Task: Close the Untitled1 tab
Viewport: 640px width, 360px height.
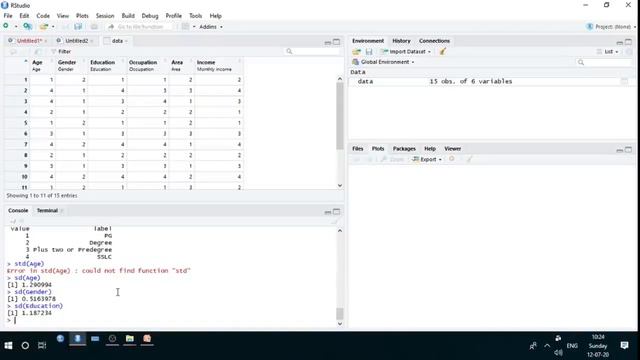Action: point(46,41)
